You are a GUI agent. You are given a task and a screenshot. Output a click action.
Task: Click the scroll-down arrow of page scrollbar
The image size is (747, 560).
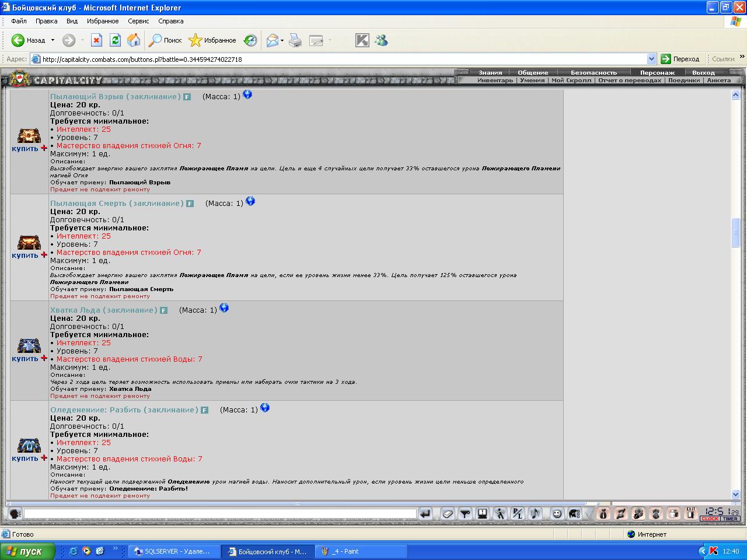point(736,494)
